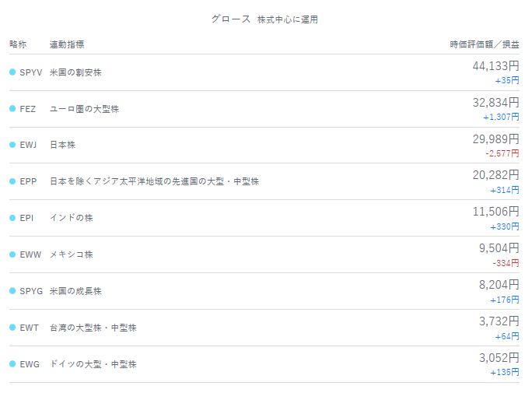Click the blue dot beside FEZ
532x393 pixels.
tap(12, 109)
